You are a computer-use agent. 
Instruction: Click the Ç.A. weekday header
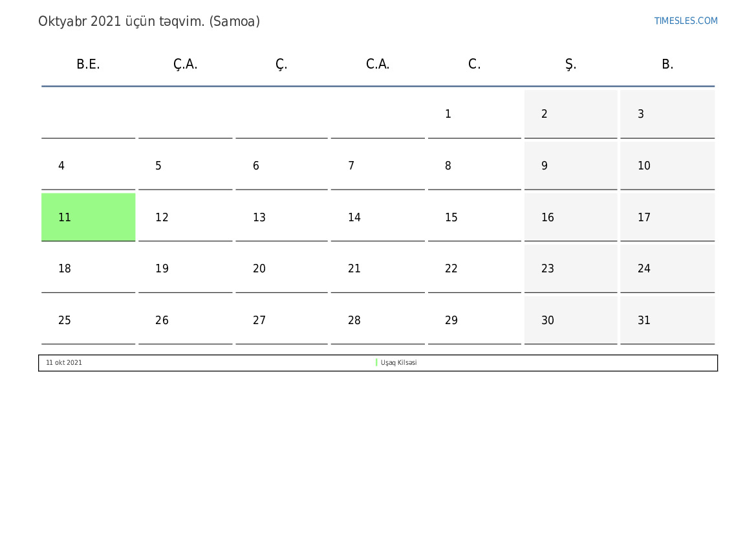(185, 64)
